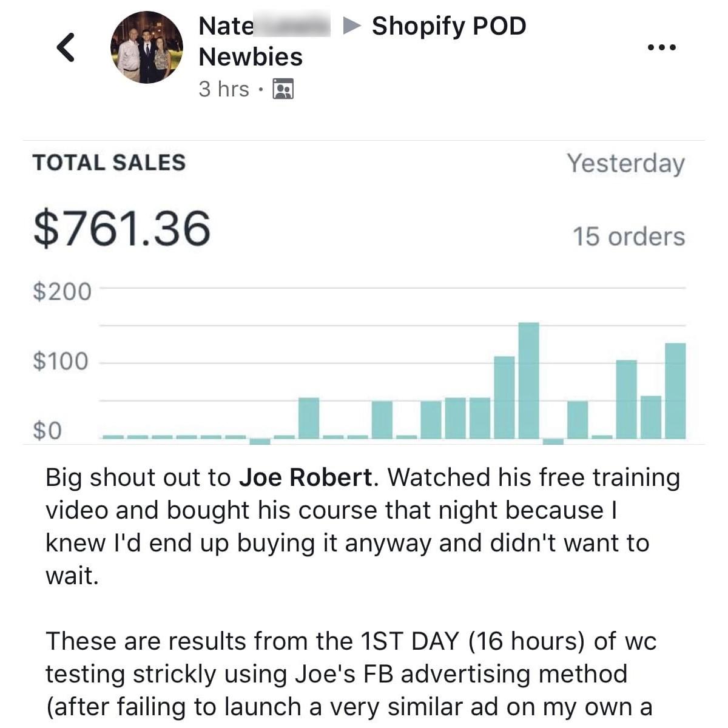Viewport: 728px width, 728px height.
Task: Open Nate's profile picture
Action: 146,47
